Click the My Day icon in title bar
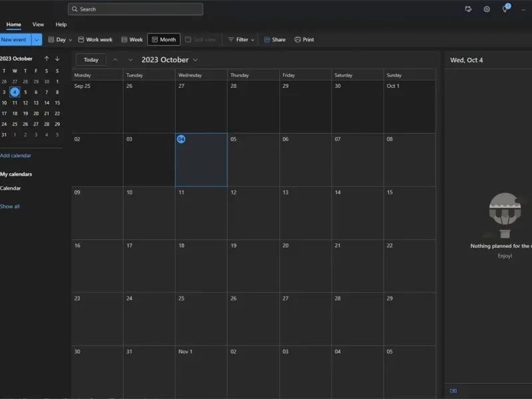The image size is (532, 399). [468, 9]
